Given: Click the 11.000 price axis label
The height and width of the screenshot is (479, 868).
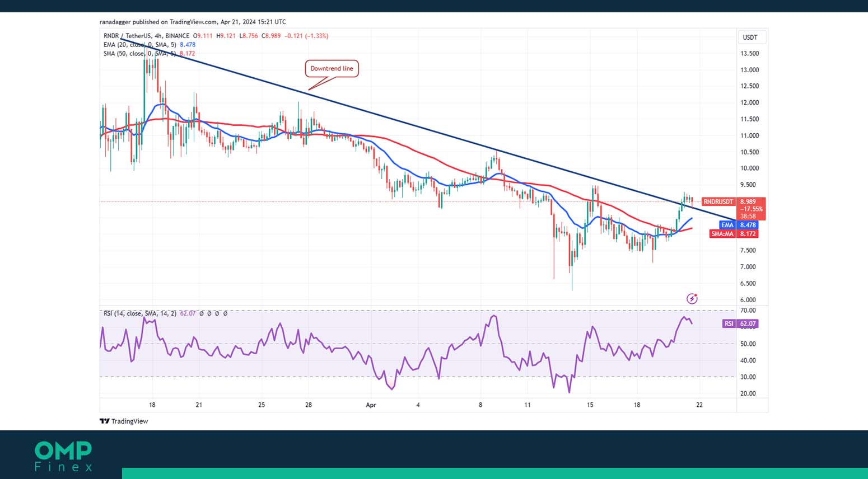Looking at the screenshot, I should pos(750,135).
